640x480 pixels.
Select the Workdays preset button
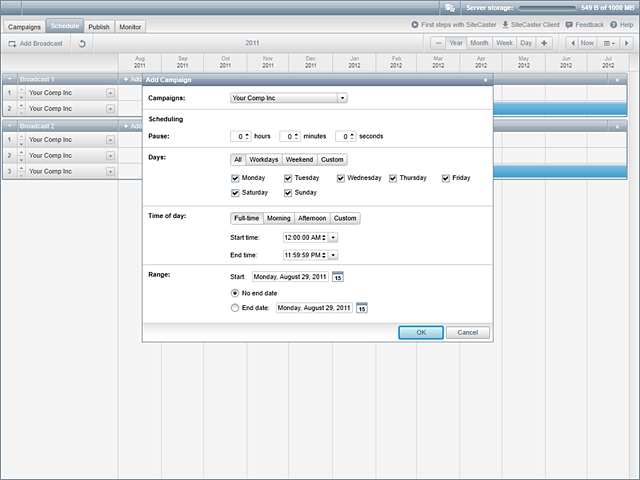pyautogui.click(x=264, y=160)
